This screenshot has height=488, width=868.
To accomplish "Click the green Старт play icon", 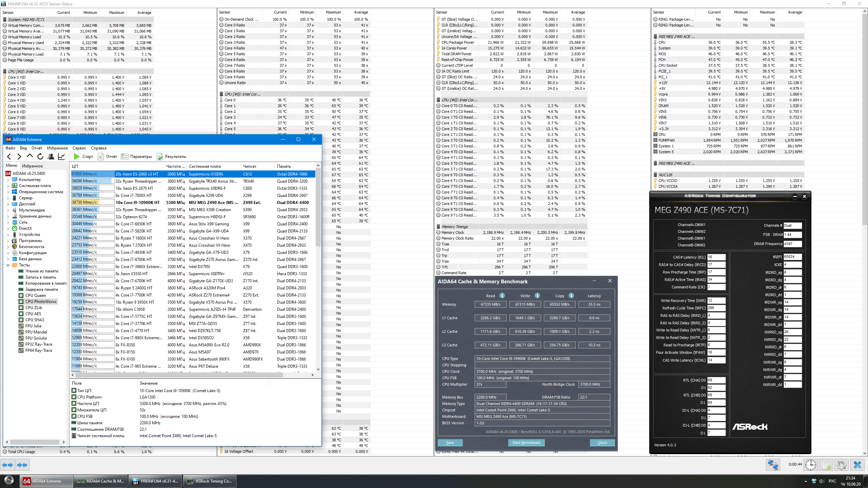I will click(77, 157).
